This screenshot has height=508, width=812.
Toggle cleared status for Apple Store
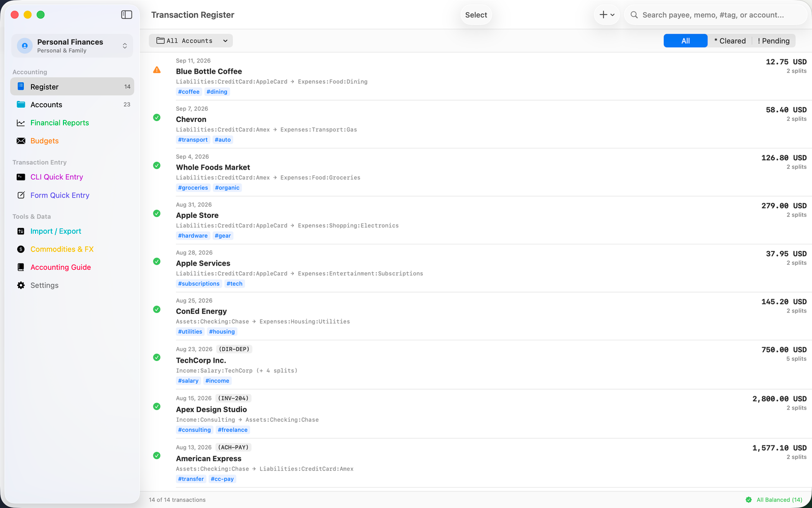tap(157, 213)
